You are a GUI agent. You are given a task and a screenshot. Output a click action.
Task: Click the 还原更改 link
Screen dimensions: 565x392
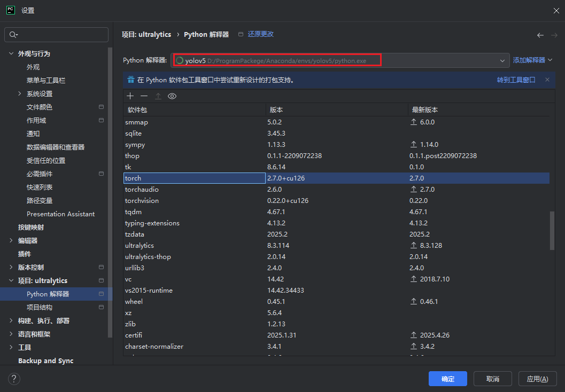click(260, 34)
